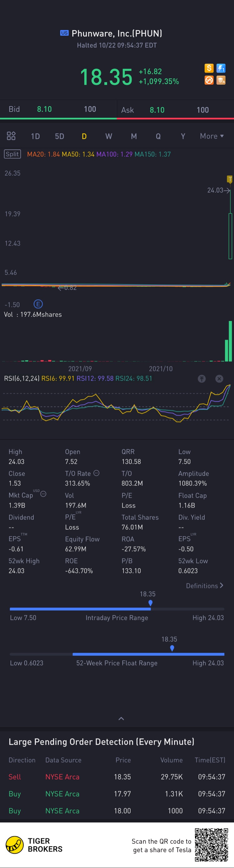This screenshot has height=868, width=234.
Task: Tap the tan stacked layers A badge icon
Action: click(221, 80)
